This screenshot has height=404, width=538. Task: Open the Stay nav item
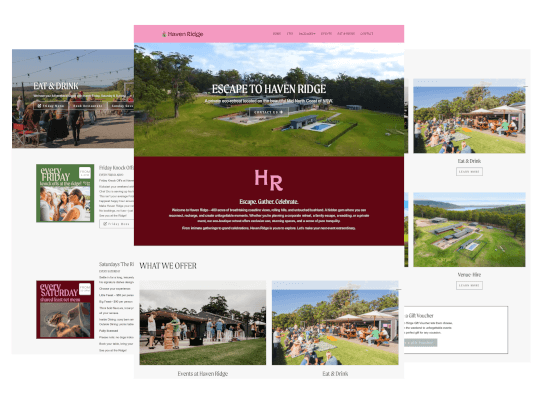coord(290,34)
